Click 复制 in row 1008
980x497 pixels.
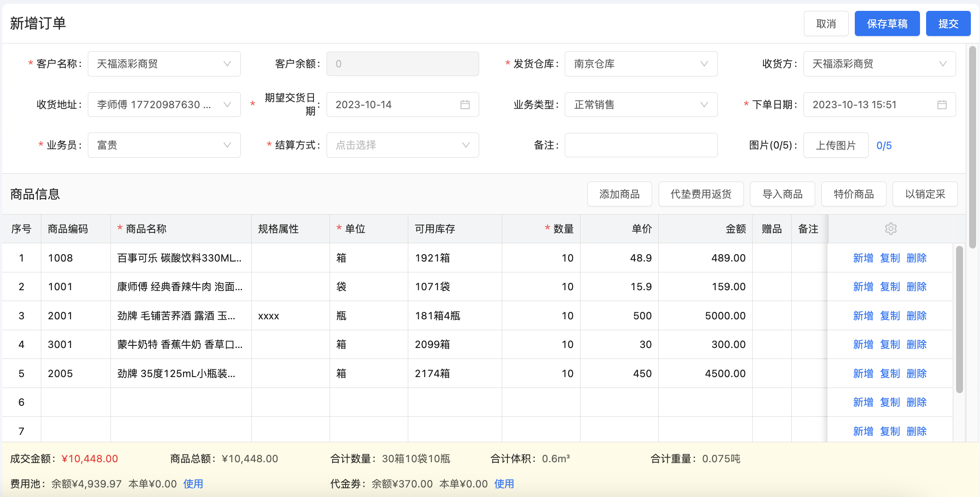point(890,258)
